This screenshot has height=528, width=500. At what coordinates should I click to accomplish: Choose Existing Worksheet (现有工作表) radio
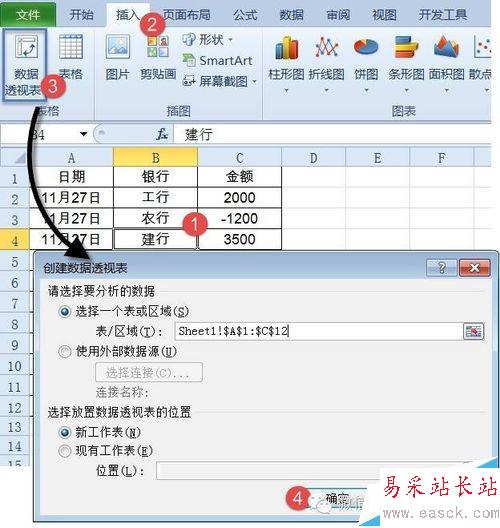pyautogui.click(x=64, y=451)
